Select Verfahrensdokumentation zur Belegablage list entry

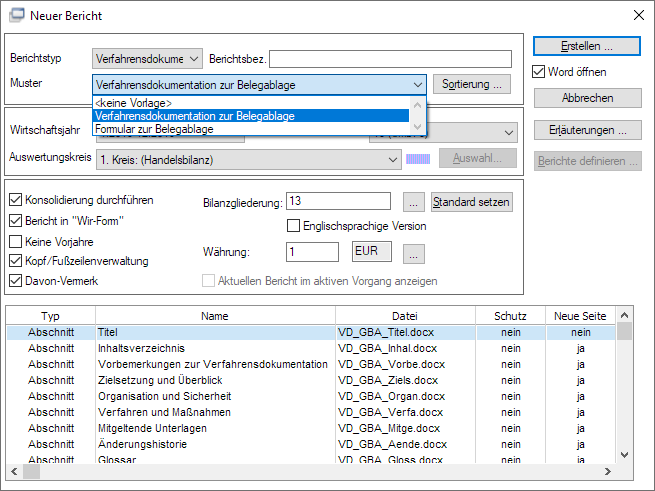point(251,116)
